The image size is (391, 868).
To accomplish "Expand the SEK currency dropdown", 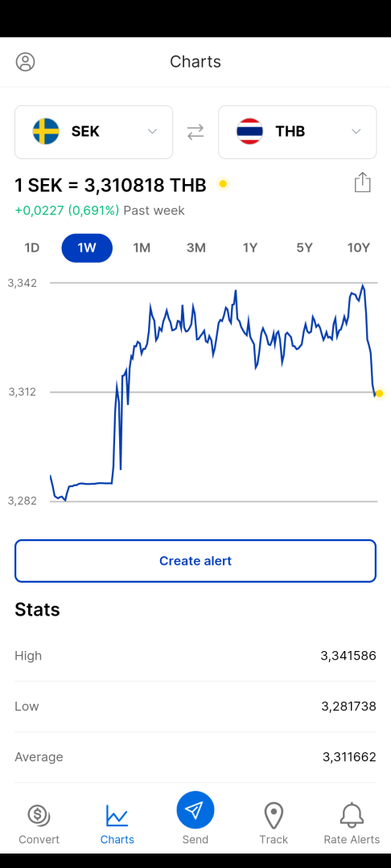I will coord(93,132).
